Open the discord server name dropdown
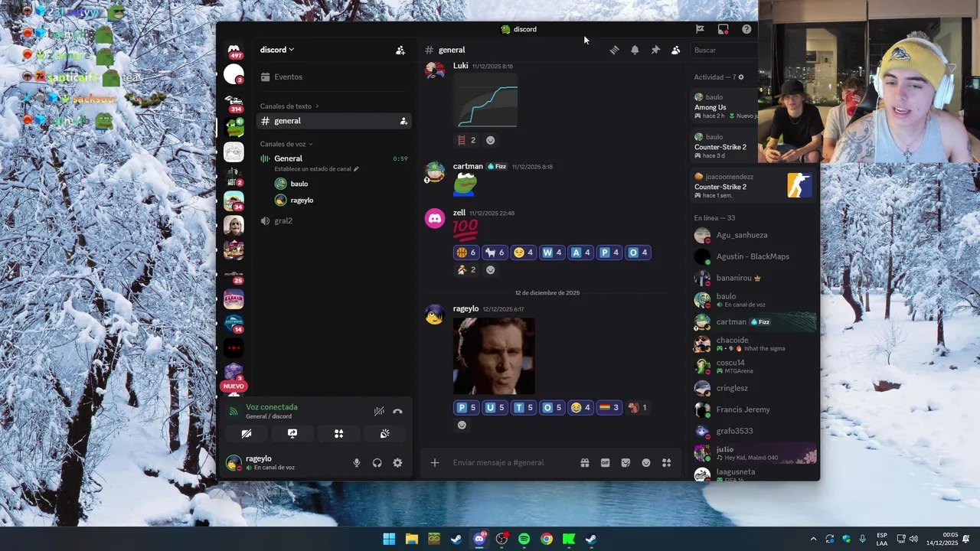The height and width of the screenshot is (551, 980). pos(277,50)
